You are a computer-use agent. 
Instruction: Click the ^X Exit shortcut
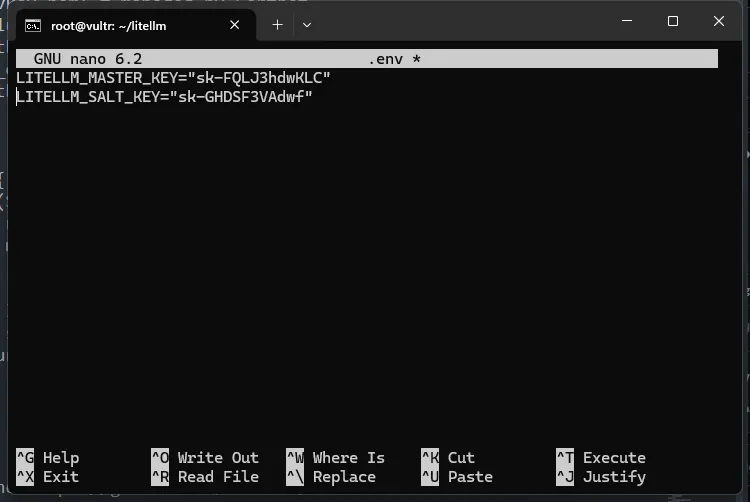48,477
